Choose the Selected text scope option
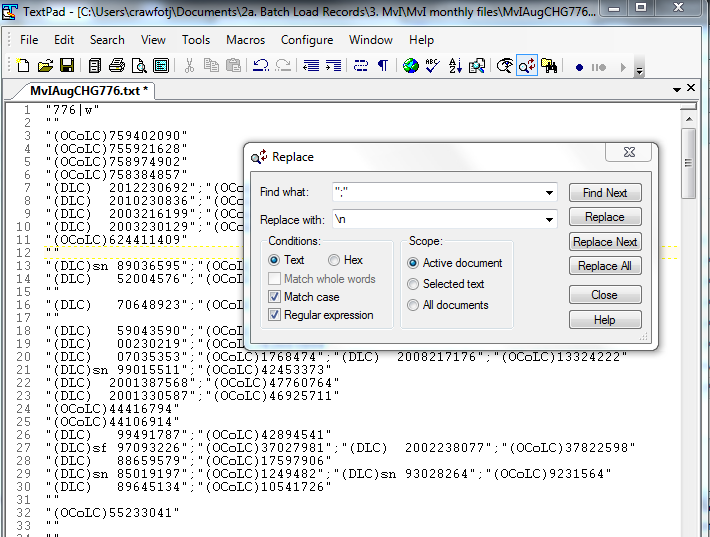Image resolution: width=710 pixels, height=537 pixels. [x=414, y=284]
